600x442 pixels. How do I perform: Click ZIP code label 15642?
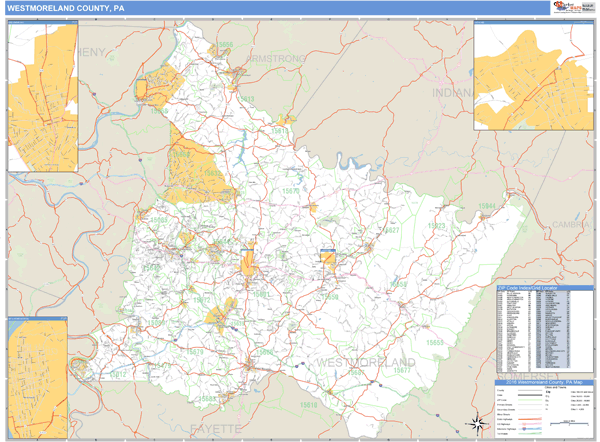pos(152,268)
